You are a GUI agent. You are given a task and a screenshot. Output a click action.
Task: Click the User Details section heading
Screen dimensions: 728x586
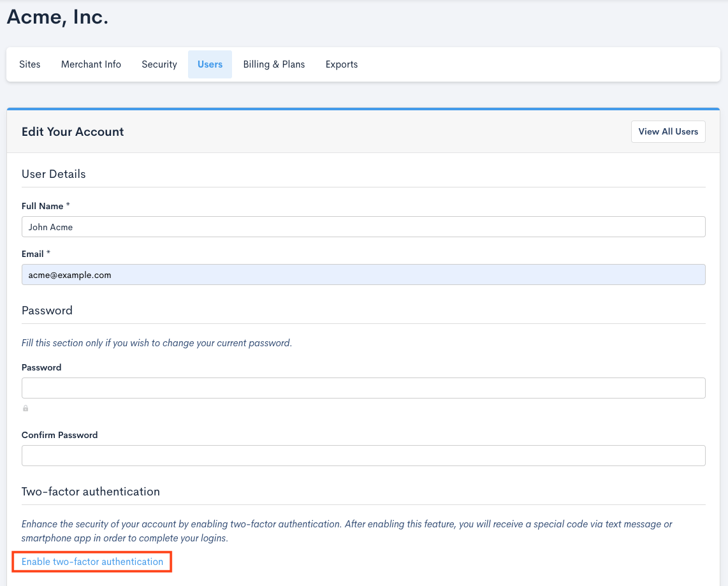(54, 174)
